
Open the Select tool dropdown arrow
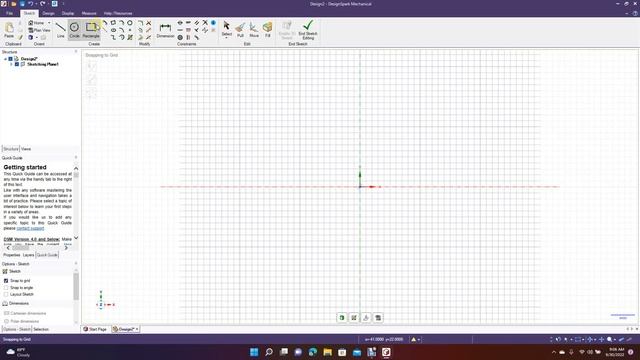(x=227, y=37)
